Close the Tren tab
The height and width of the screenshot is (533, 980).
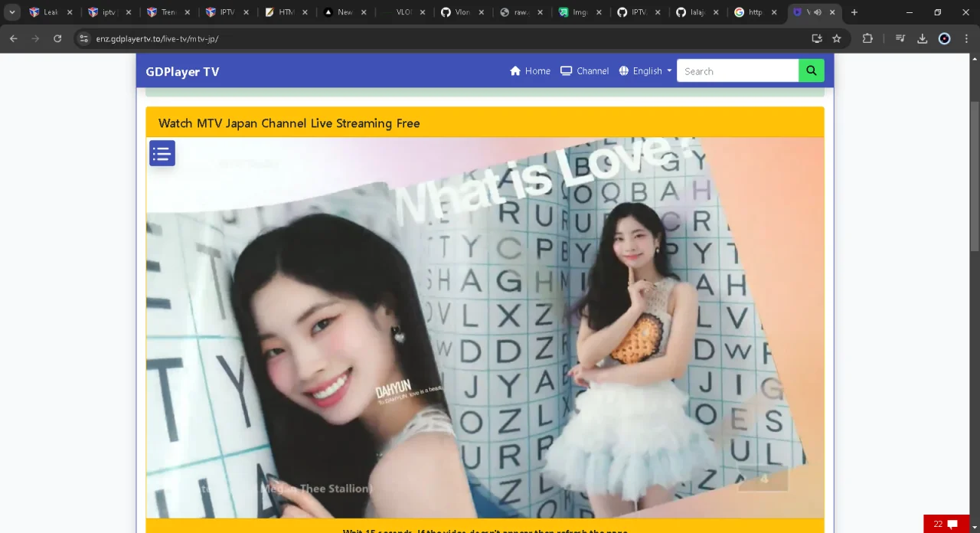coord(187,12)
